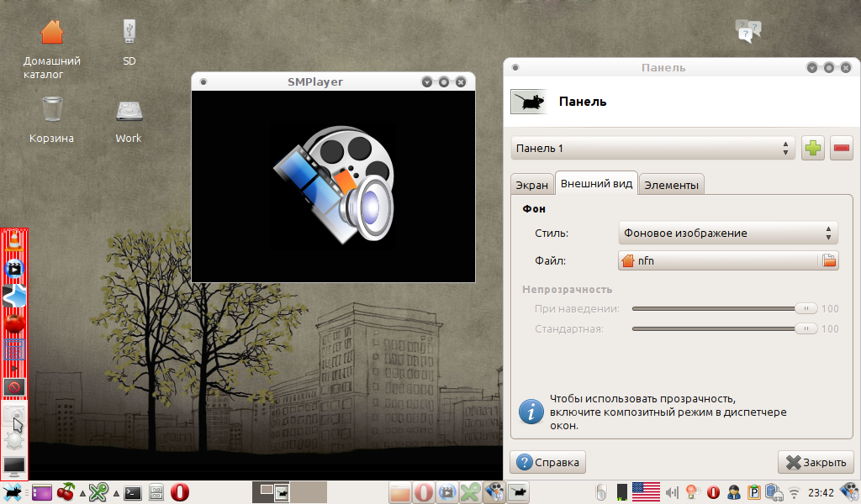Image resolution: width=861 pixels, height=504 pixels.
Task: Open the Панель 1 panel selector dropdown
Action: click(652, 148)
